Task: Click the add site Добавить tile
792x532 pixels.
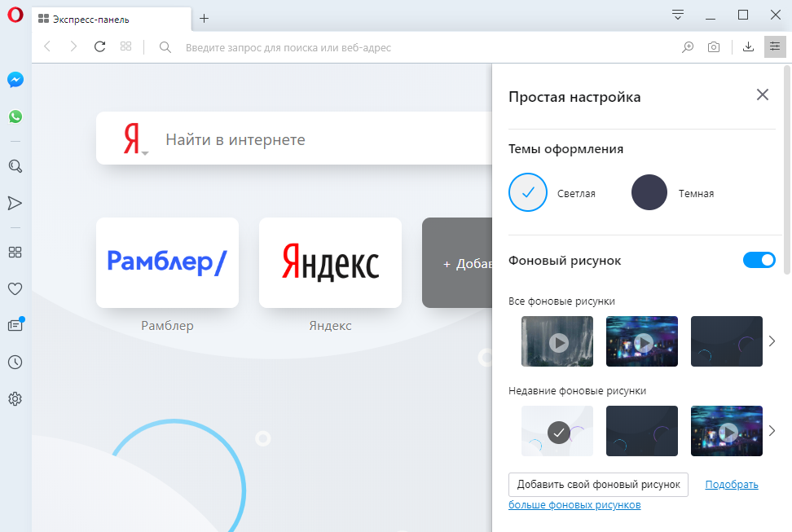Action: [457, 262]
